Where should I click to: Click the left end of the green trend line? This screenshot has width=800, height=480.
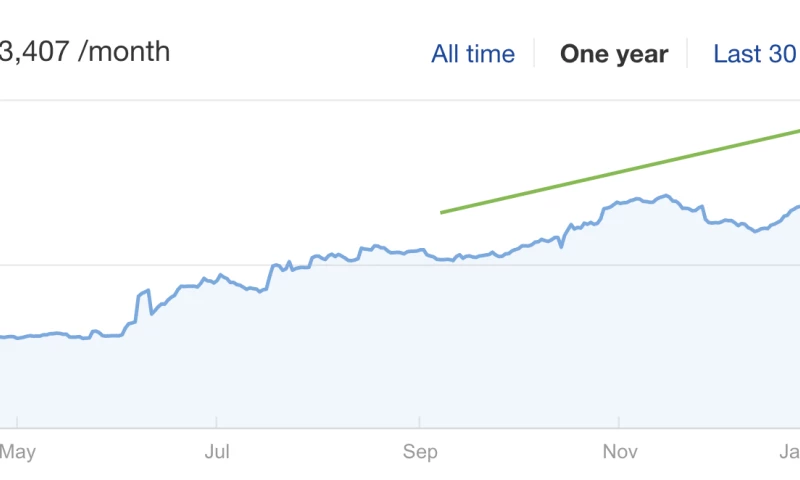coord(442,212)
